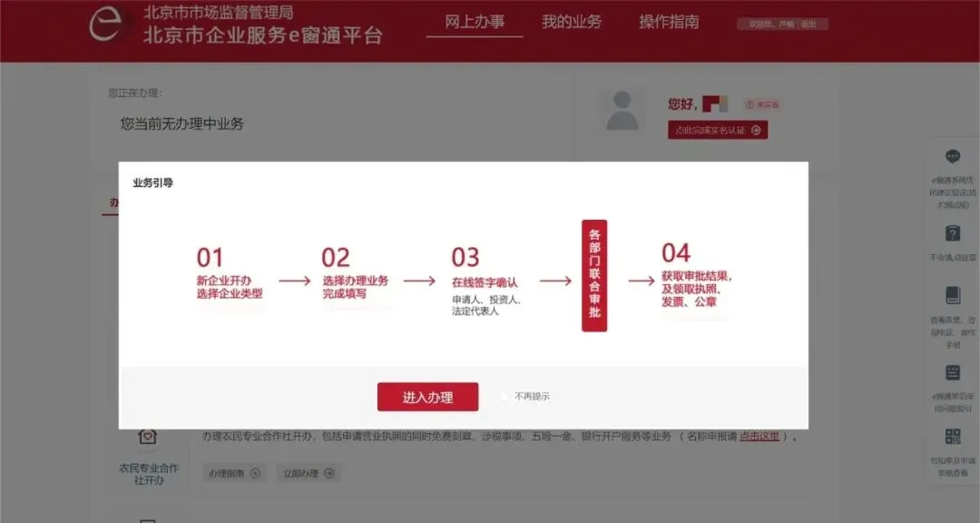Image resolution: width=980 pixels, height=523 pixels.
Task: Click the 未实名 status badge
Action: [x=762, y=104]
